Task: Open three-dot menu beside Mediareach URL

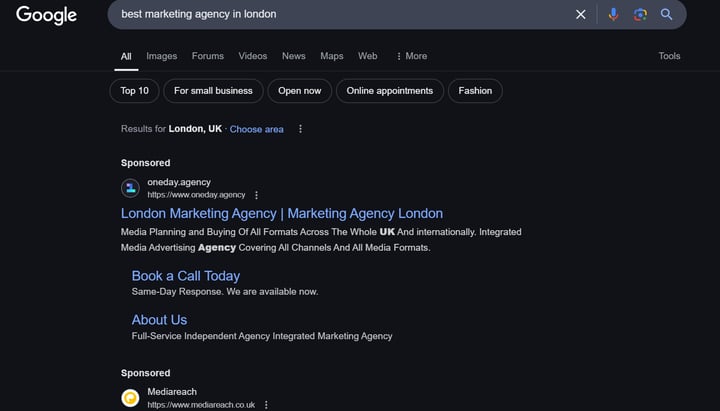Action: pyautogui.click(x=266, y=405)
